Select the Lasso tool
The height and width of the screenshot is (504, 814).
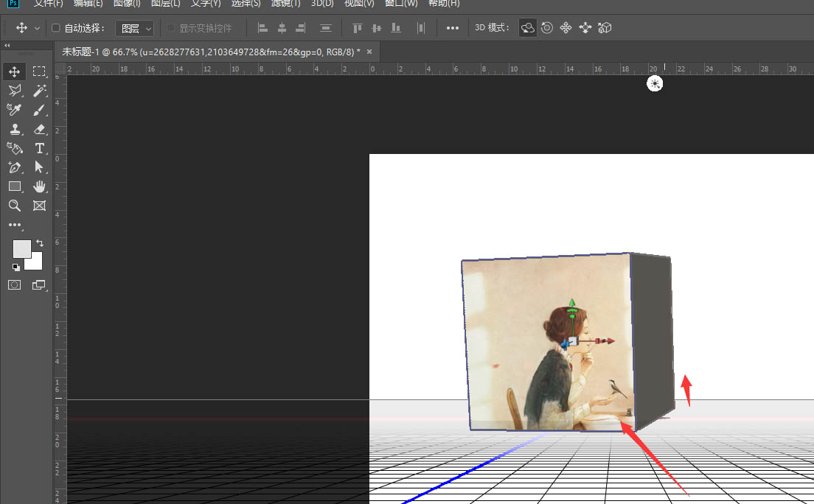click(13, 91)
